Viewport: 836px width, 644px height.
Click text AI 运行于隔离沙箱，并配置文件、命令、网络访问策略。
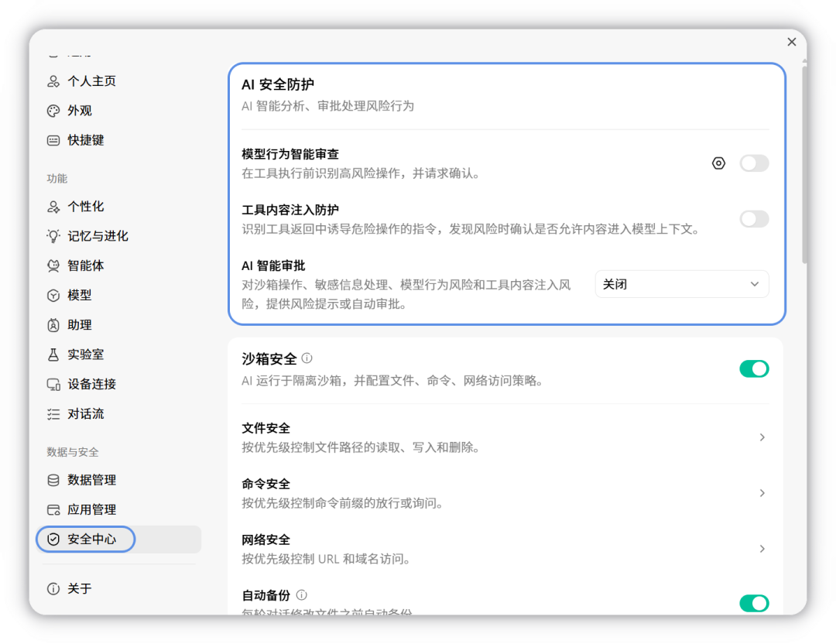[x=392, y=381]
